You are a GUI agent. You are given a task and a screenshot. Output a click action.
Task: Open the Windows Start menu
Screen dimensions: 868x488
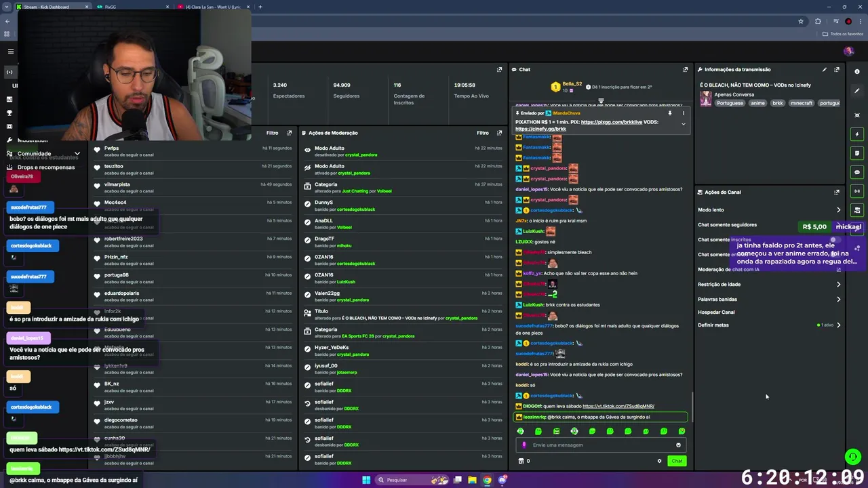pyautogui.click(x=366, y=480)
